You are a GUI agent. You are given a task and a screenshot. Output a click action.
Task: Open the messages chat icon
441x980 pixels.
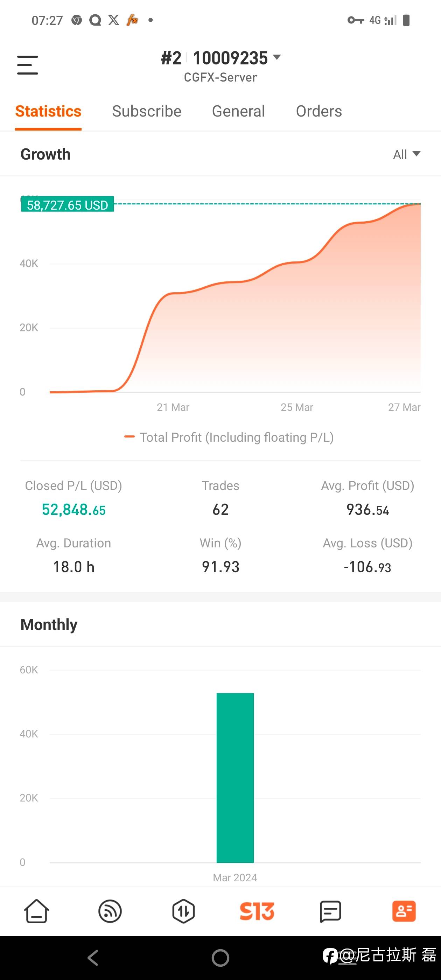click(330, 911)
